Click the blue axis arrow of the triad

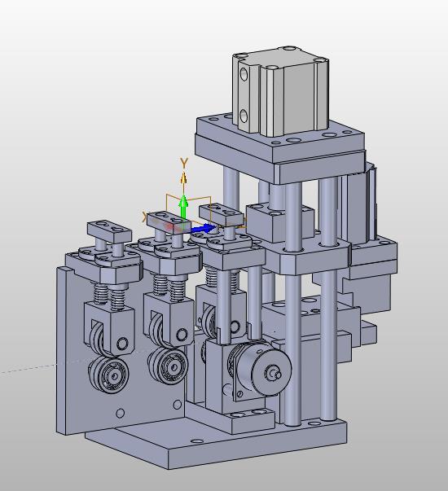203,229
